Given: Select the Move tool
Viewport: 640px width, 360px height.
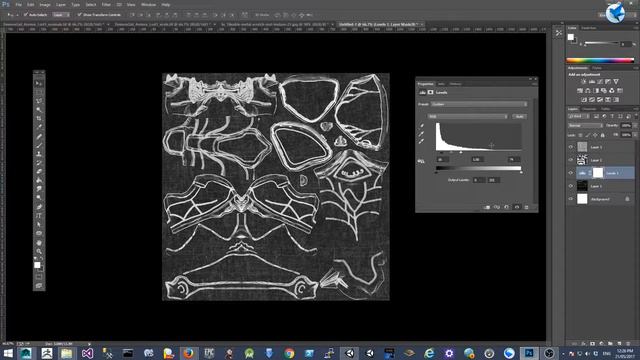Looking at the screenshot, I should (x=39, y=83).
